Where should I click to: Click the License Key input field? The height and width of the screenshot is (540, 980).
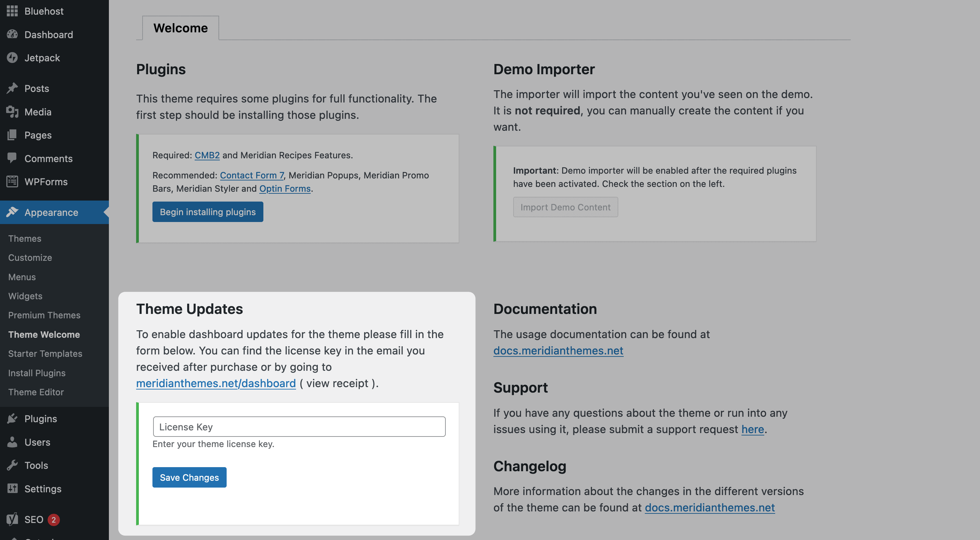[x=299, y=426]
